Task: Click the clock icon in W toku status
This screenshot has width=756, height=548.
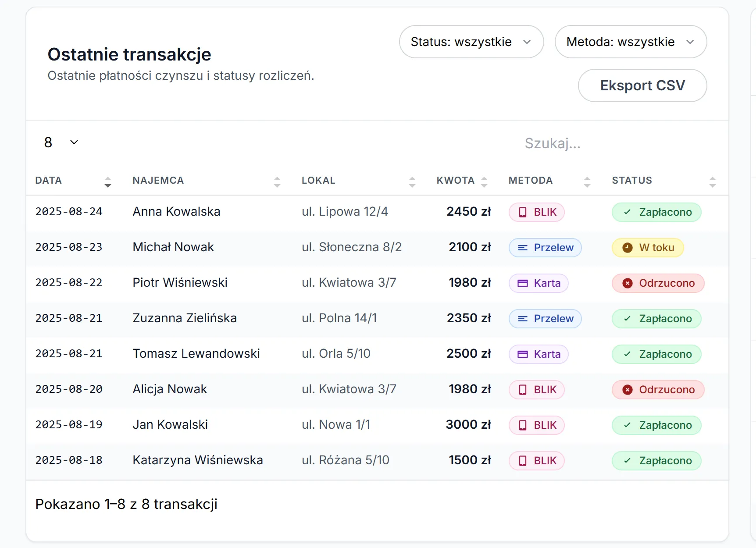Action: pyautogui.click(x=628, y=248)
